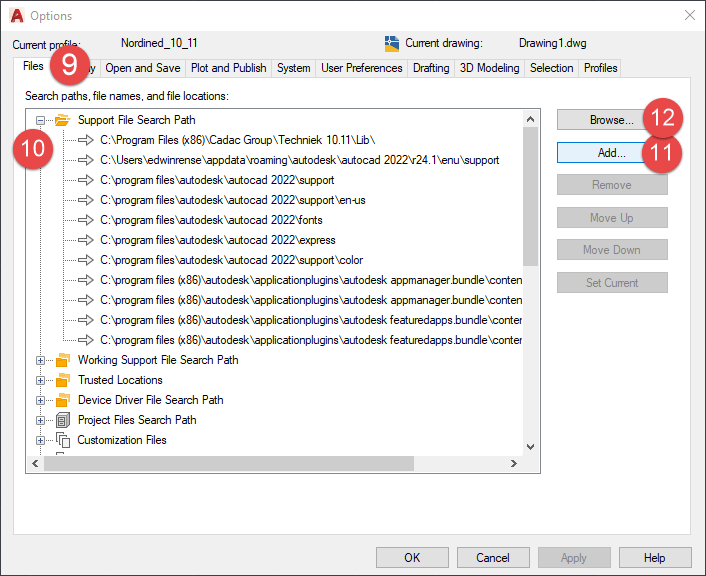Image resolution: width=706 pixels, height=576 pixels.
Task: Click the Support File Search Path open folder icon
Action: (63, 120)
